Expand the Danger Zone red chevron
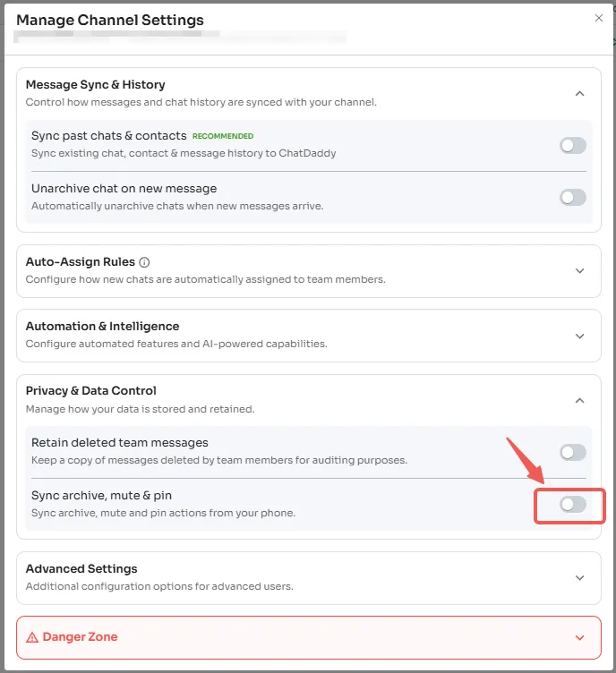The image size is (616, 673). [x=579, y=638]
